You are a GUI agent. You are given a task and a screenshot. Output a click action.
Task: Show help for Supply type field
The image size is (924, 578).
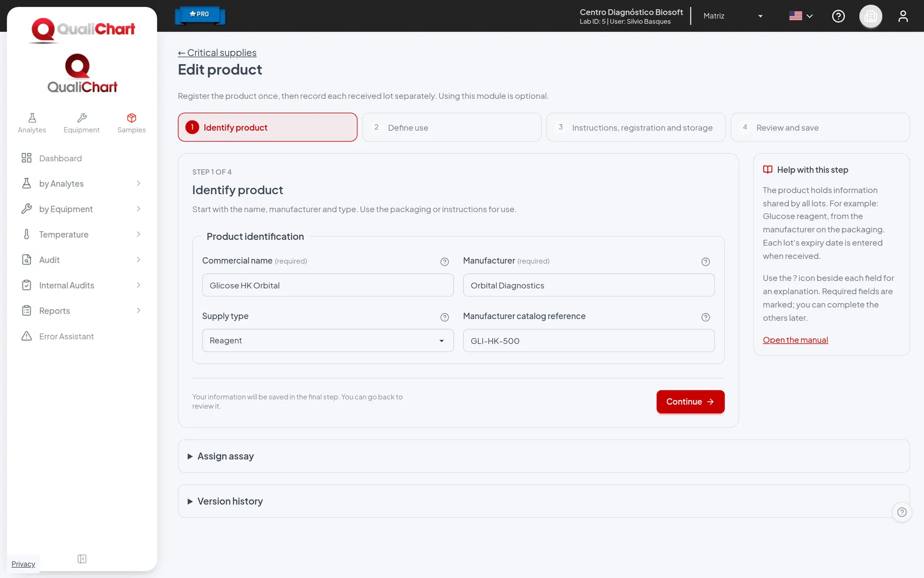[445, 317]
